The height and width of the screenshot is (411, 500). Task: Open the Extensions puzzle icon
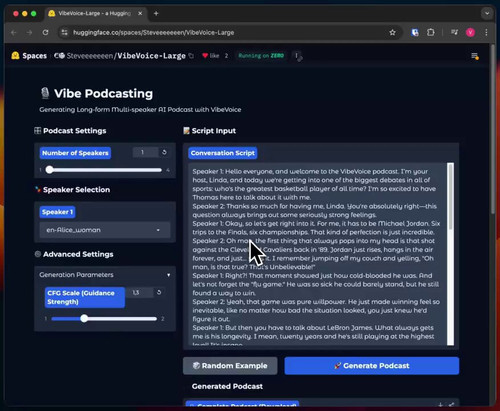pyautogui.click(x=431, y=32)
